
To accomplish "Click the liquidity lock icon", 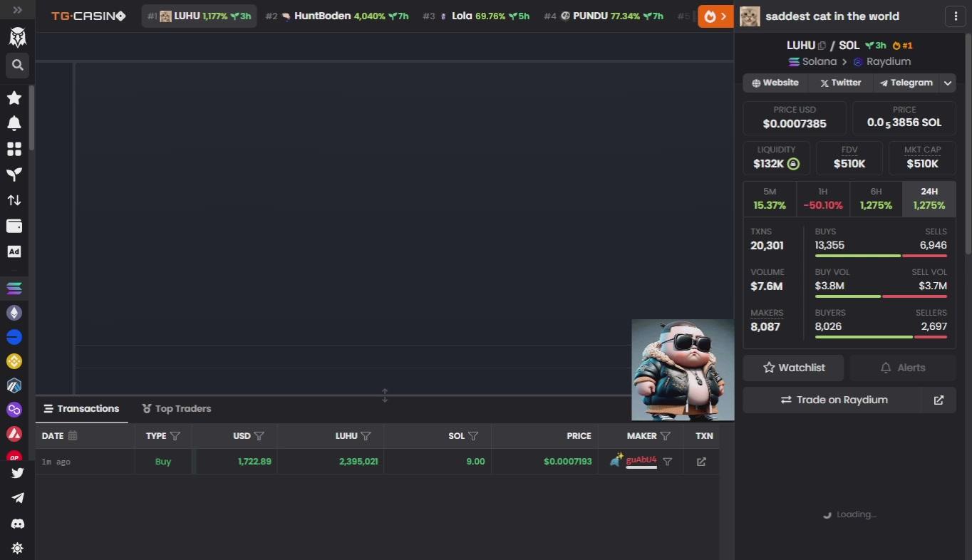I will (x=793, y=164).
